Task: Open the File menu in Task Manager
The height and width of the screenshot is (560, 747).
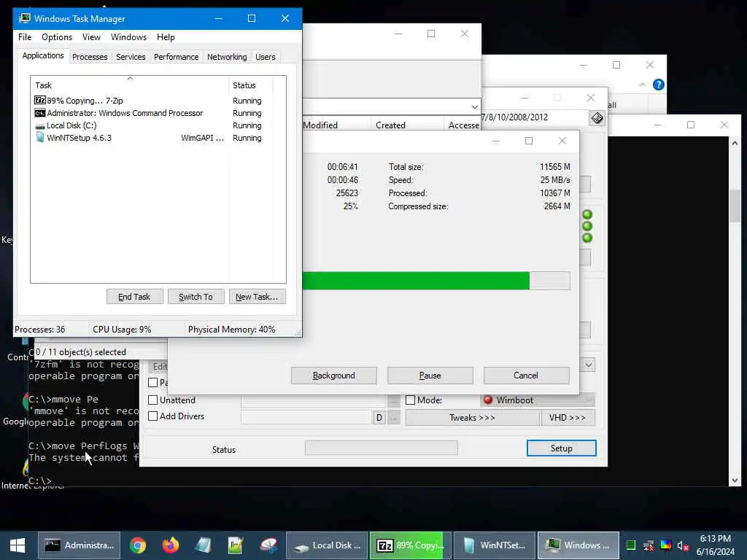Action: 25,37
